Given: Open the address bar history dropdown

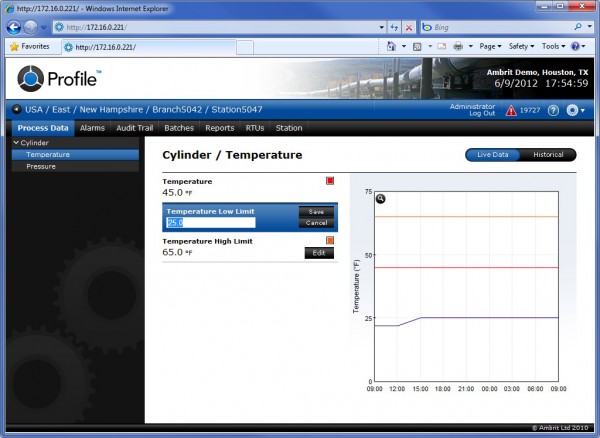Looking at the screenshot, I should click(382, 27).
